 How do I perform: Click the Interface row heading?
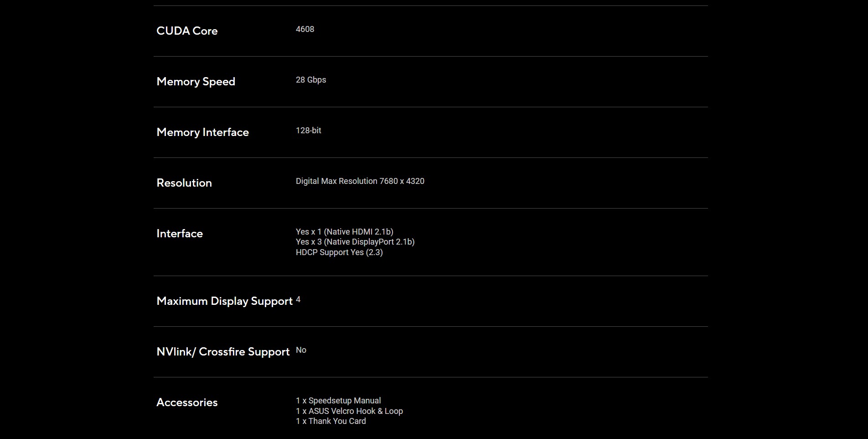(180, 234)
